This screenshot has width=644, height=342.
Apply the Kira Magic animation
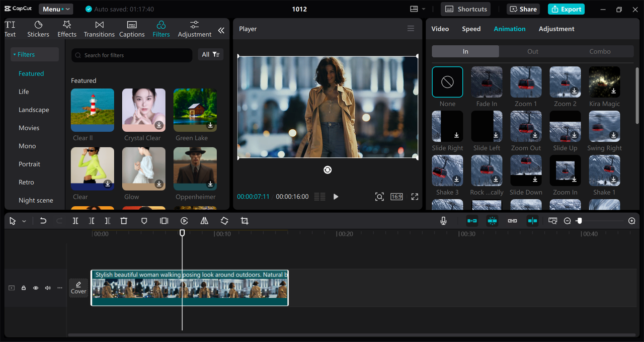(604, 82)
